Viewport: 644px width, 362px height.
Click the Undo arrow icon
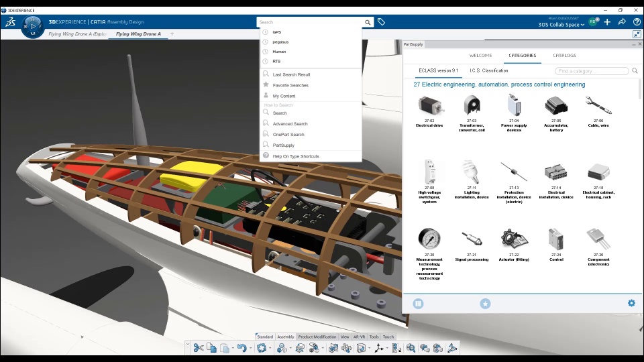(242, 348)
